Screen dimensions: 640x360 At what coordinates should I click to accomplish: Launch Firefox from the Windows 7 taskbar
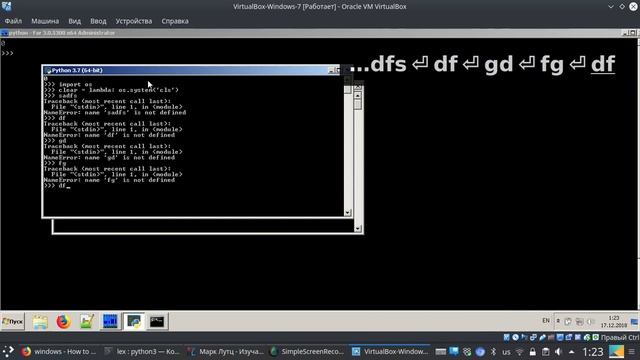pos(63,322)
